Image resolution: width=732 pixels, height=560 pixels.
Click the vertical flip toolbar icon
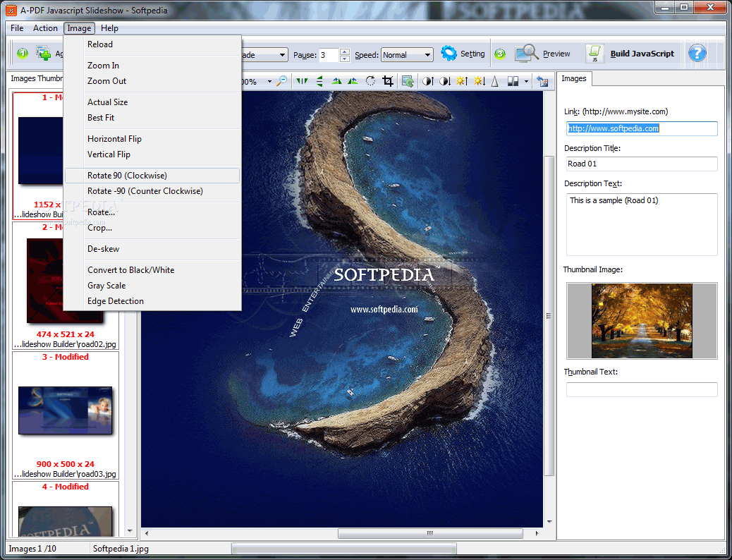319,81
